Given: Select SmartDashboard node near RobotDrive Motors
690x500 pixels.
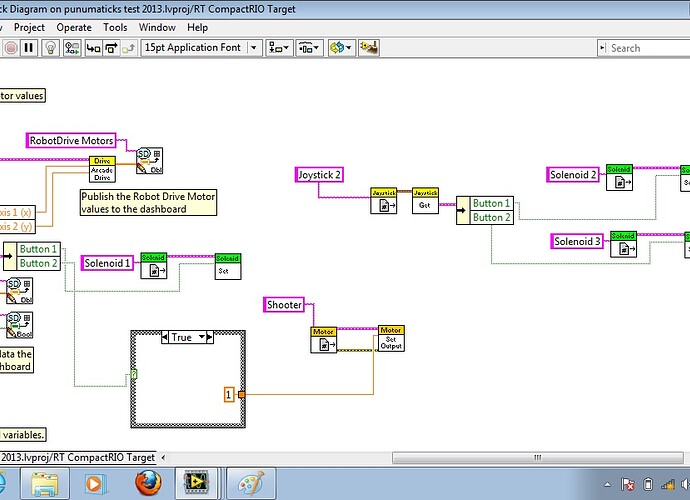Looking at the screenshot, I should (149, 161).
